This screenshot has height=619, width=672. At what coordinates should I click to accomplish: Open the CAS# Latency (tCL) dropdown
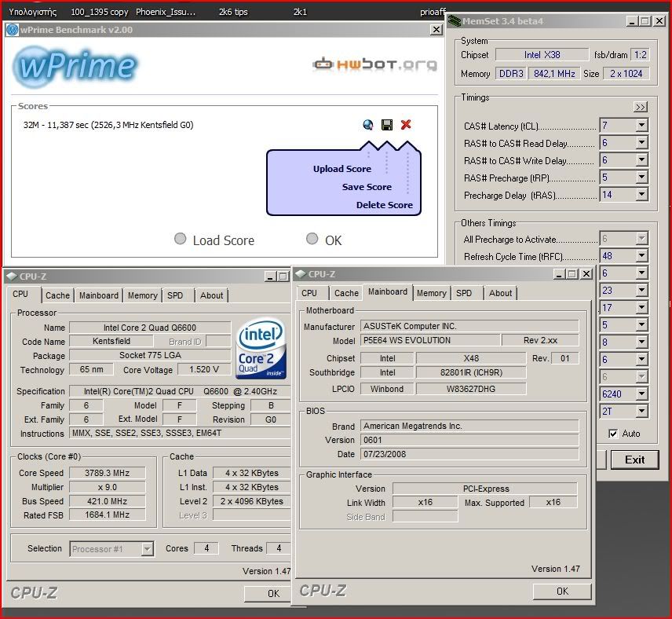pos(641,125)
